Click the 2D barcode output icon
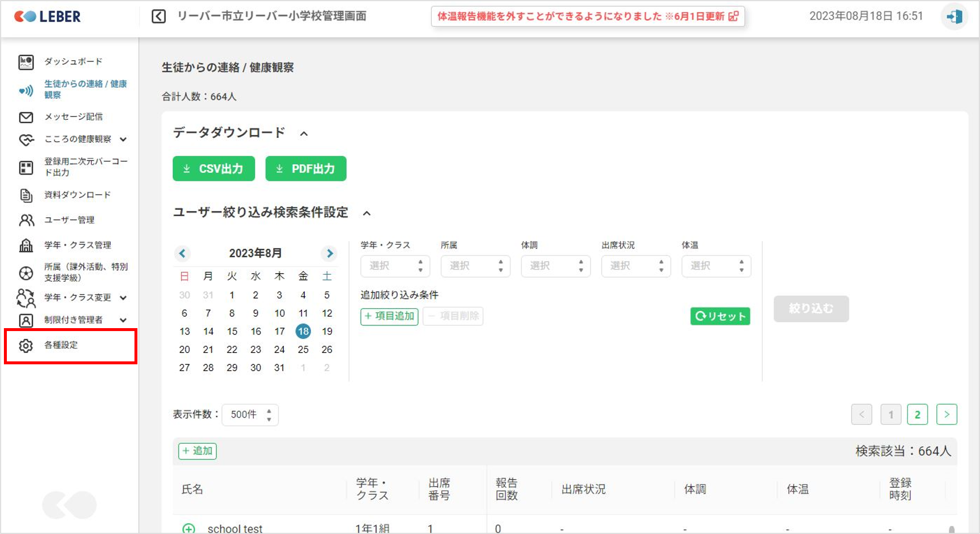Viewport: 980px width, 534px height. coord(26,168)
